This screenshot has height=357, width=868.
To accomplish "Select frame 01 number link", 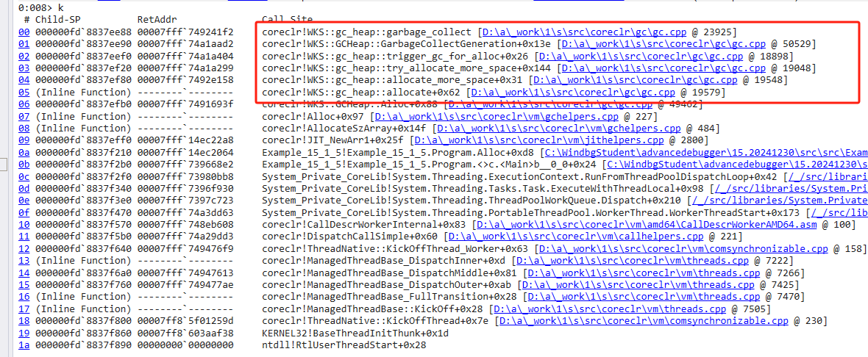I will (24, 44).
